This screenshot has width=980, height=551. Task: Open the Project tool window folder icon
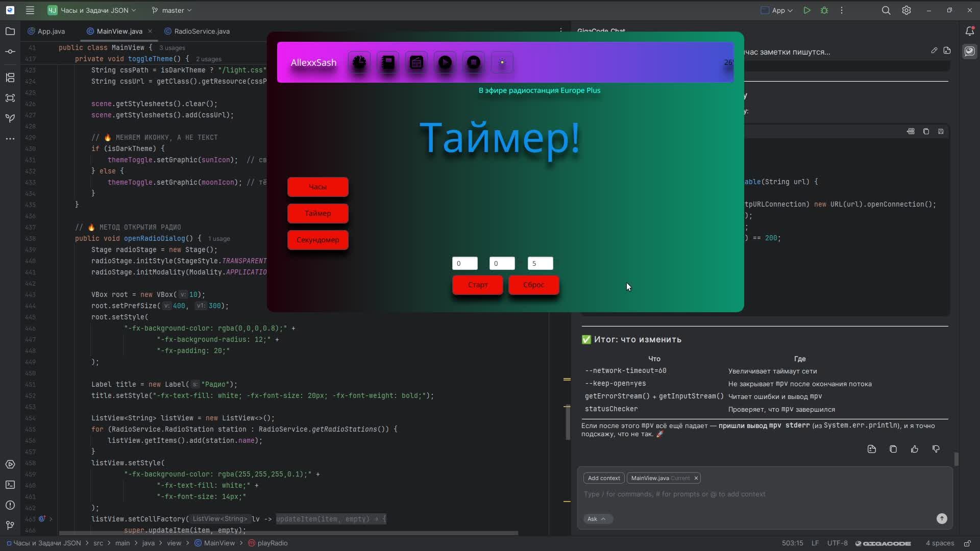[10, 31]
